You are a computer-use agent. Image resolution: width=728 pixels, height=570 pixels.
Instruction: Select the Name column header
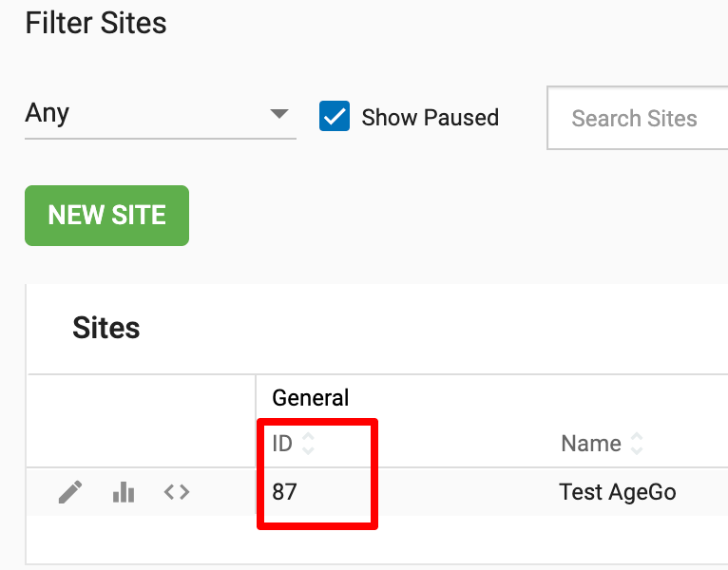tap(590, 444)
